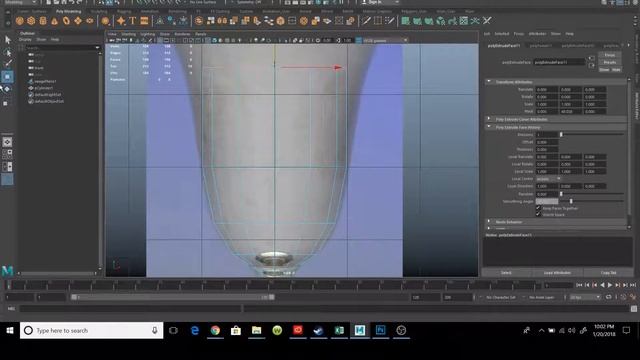Create a polygon cone from the shelf
The height and width of the screenshot is (360, 640).
click(x=54, y=21)
